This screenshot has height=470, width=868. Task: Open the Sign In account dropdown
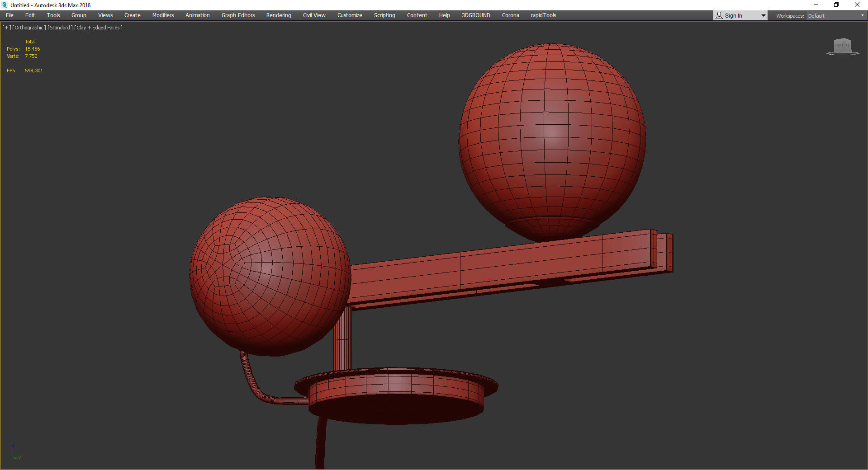click(740, 15)
